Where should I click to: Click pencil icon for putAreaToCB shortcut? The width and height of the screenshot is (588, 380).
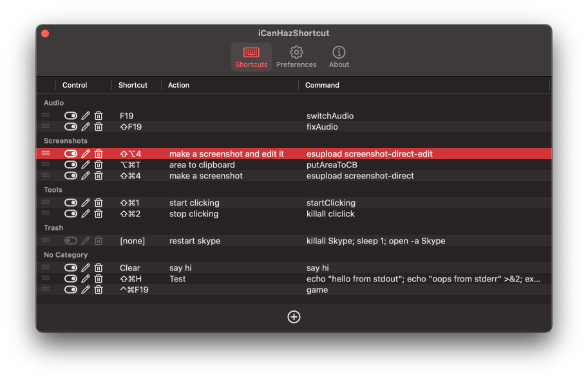coord(86,165)
